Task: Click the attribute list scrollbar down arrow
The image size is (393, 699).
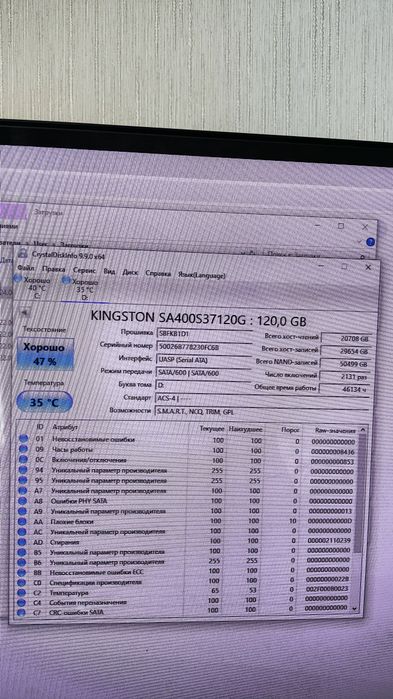Action: pyautogui.click(x=355, y=608)
